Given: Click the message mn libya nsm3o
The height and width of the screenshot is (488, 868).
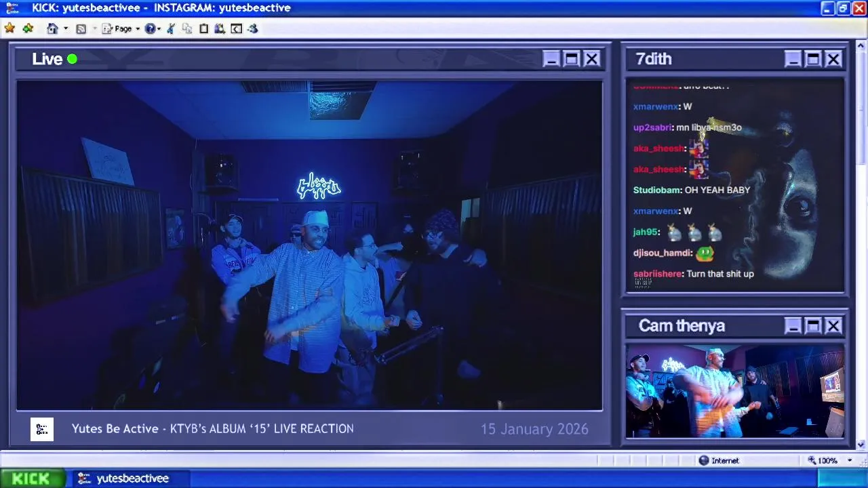Looking at the screenshot, I should [x=709, y=127].
